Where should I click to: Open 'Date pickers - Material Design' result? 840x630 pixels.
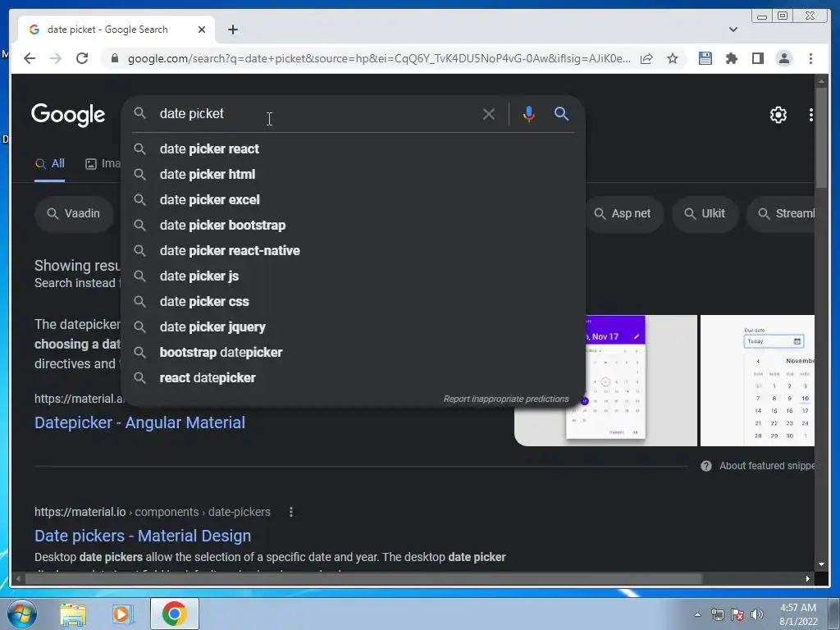point(143,536)
